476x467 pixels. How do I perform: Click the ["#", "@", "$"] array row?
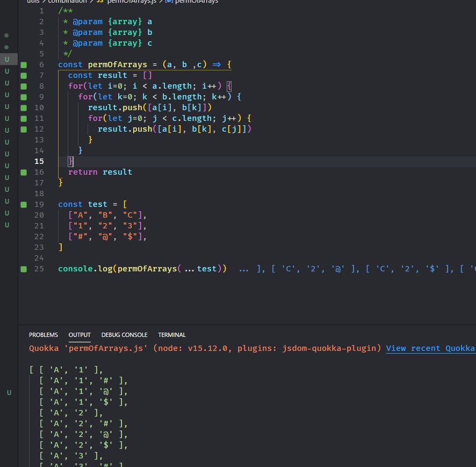[107, 236]
